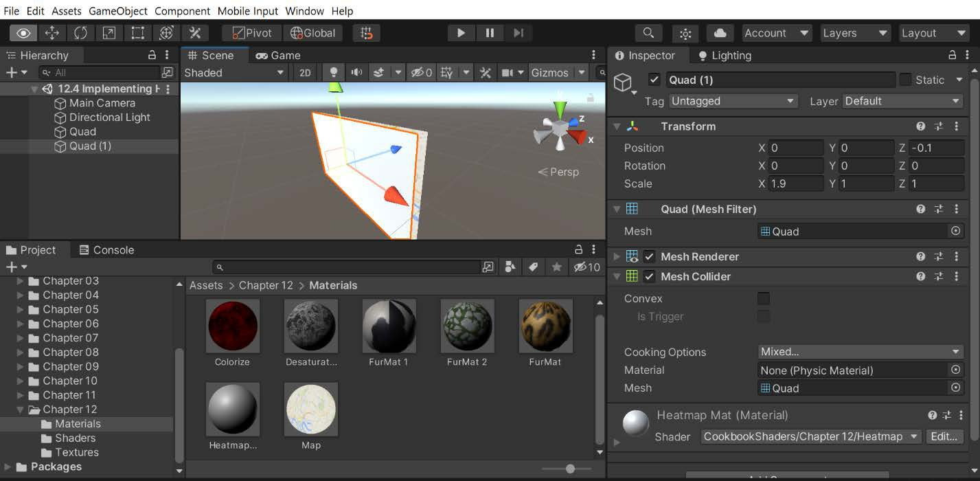Open Mesh Renderer component options menu
Image resolution: width=980 pixels, height=481 pixels.
[x=956, y=256]
